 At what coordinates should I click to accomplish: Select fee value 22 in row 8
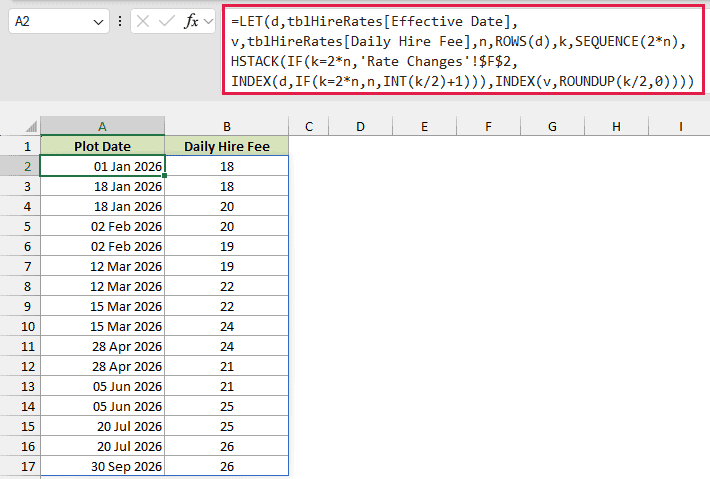226,286
